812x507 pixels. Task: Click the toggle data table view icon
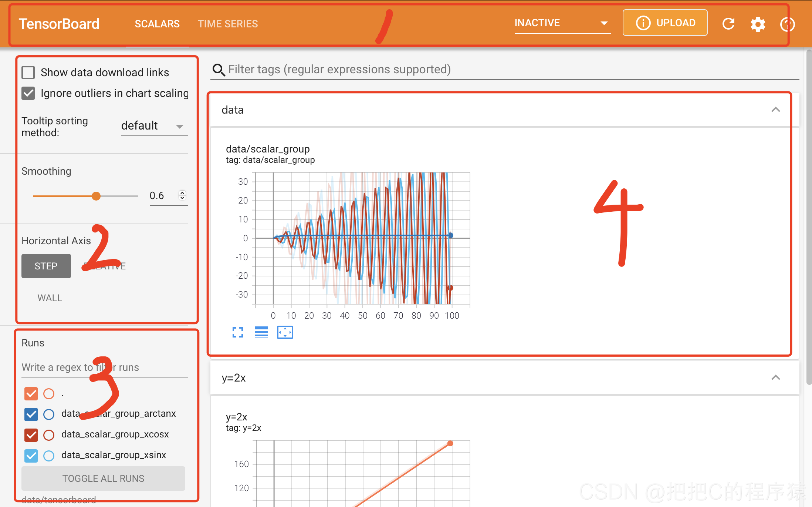260,333
